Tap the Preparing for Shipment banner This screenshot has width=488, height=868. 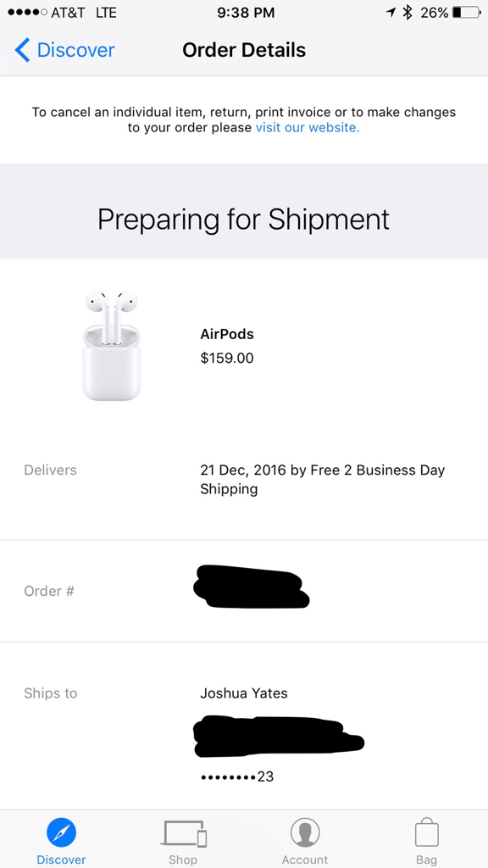(244, 220)
